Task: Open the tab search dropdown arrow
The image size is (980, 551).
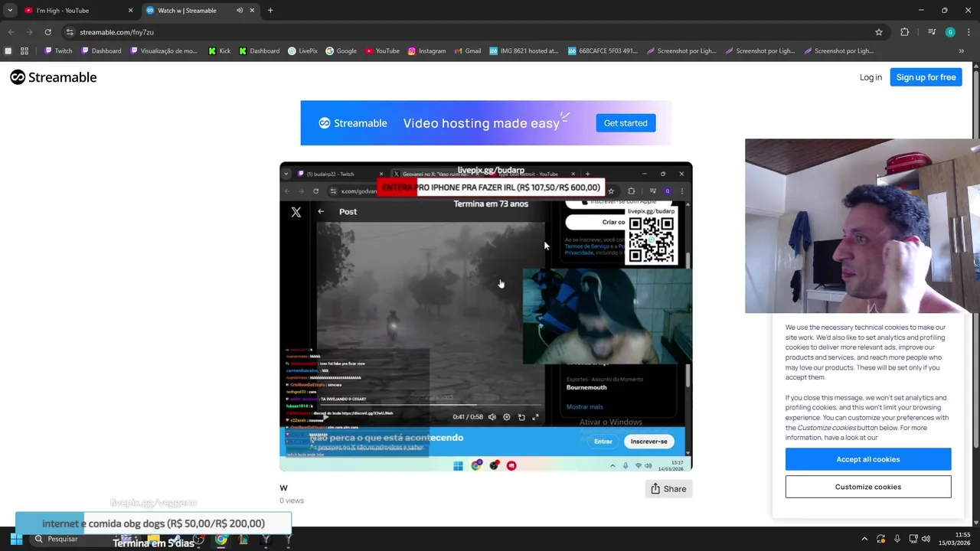Action: (10, 11)
